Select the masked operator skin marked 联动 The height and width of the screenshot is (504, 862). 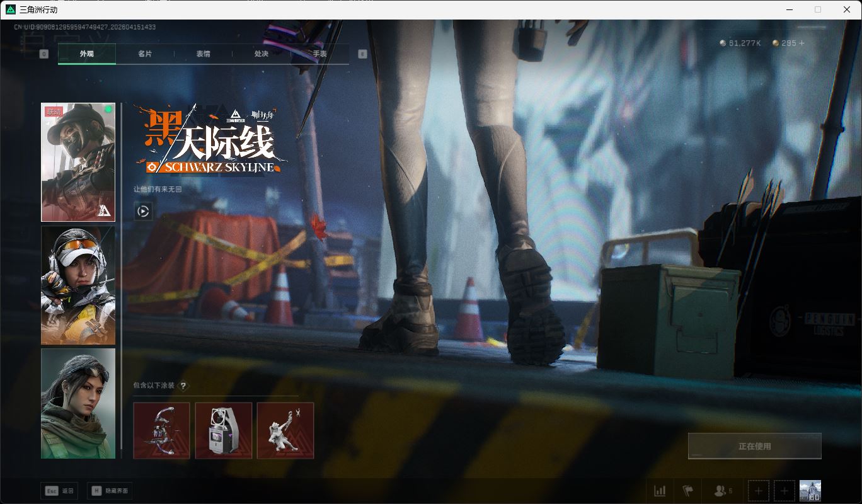(78, 163)
